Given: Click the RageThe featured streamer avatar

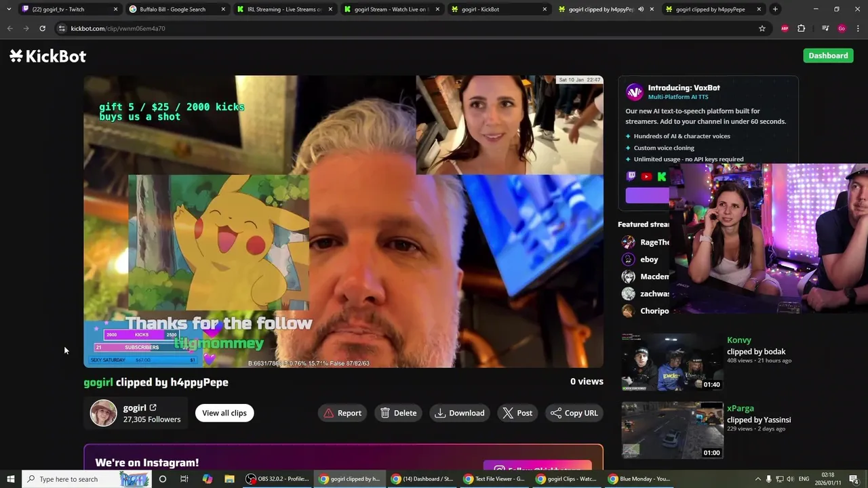Looking at the screenshot, I should 629,242.
